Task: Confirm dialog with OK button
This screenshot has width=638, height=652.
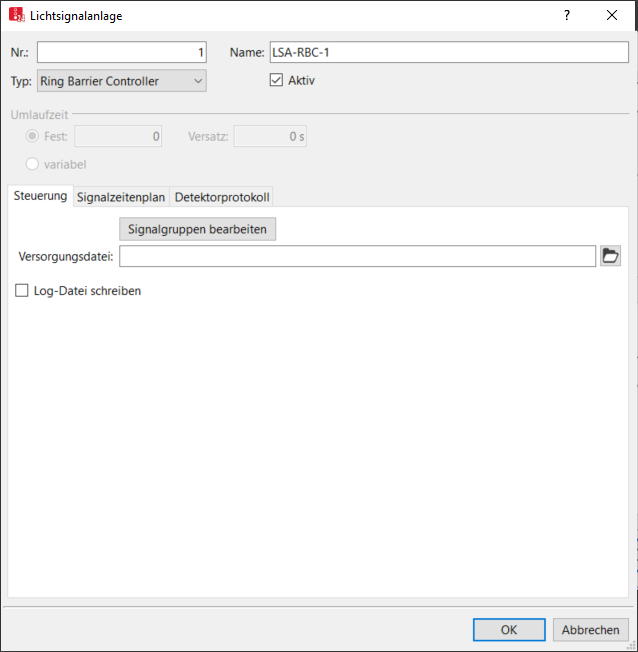Action: click(x=509, y=630)
